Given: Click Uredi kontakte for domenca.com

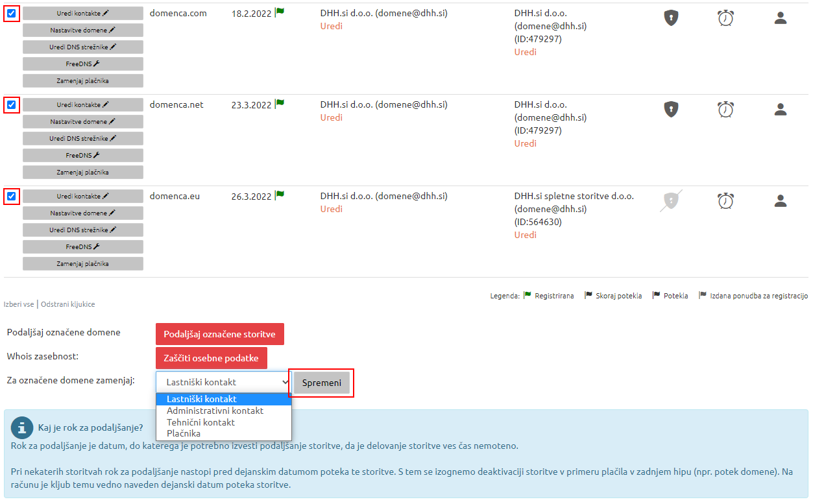Looking at the screenshot, I should [x=83, y=13].
